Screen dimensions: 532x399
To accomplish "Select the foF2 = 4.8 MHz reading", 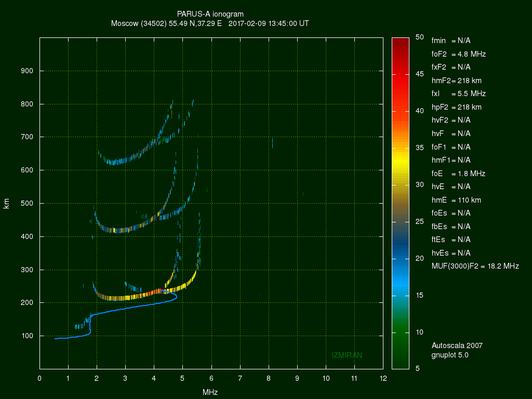I will pyautogui.click(x=458, y=54).
